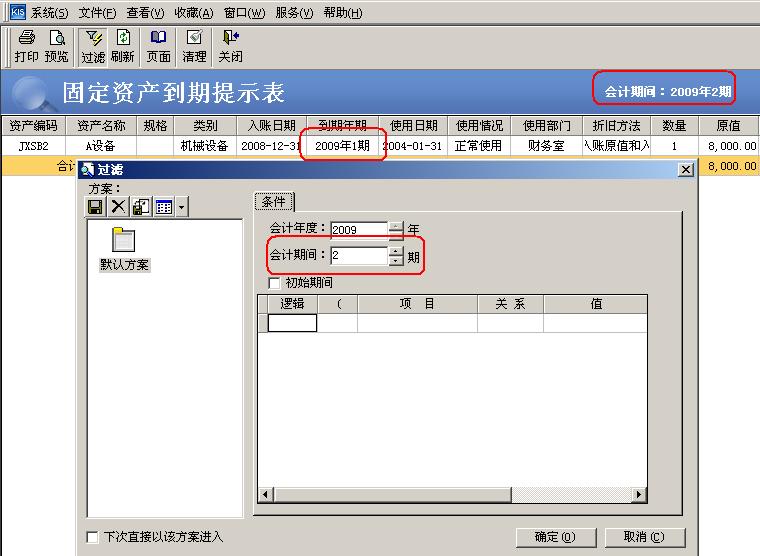Click the 会计期间 input field showing 2
The image size is (760, 556).
(x=359, y=255)
